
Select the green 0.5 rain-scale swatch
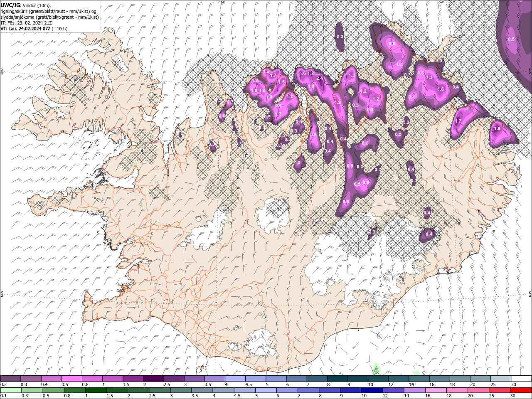tap(54, 390)
